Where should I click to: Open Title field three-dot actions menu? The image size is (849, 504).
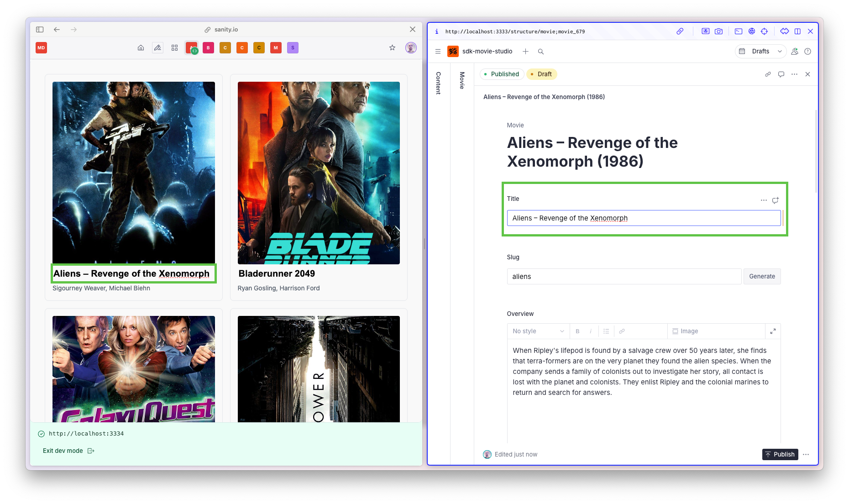click(764, 200)
